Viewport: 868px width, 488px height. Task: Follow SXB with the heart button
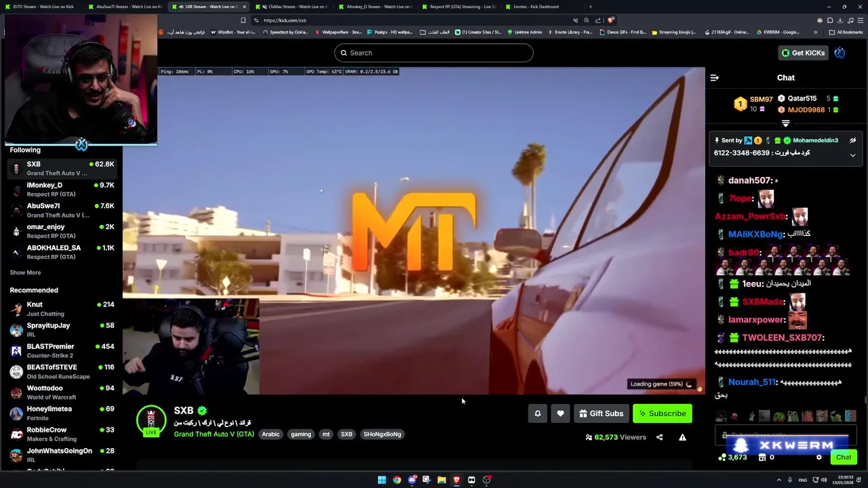coord(560,413)
